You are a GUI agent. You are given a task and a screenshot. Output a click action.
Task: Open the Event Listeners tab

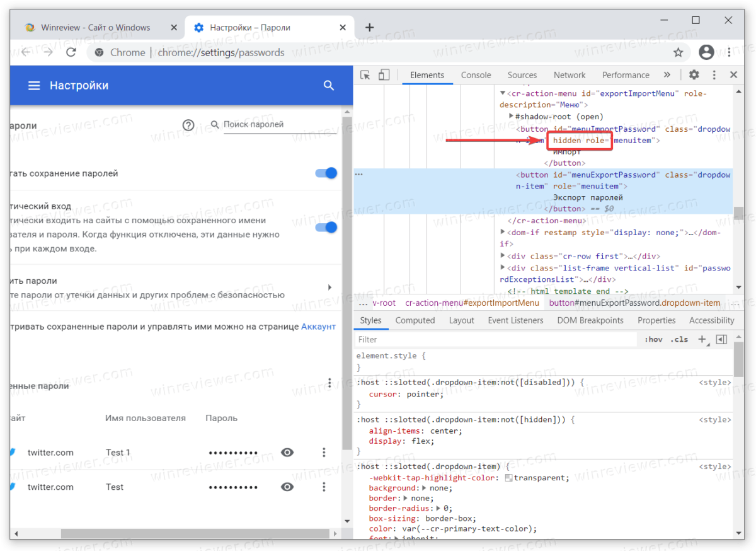coord(515,320)
